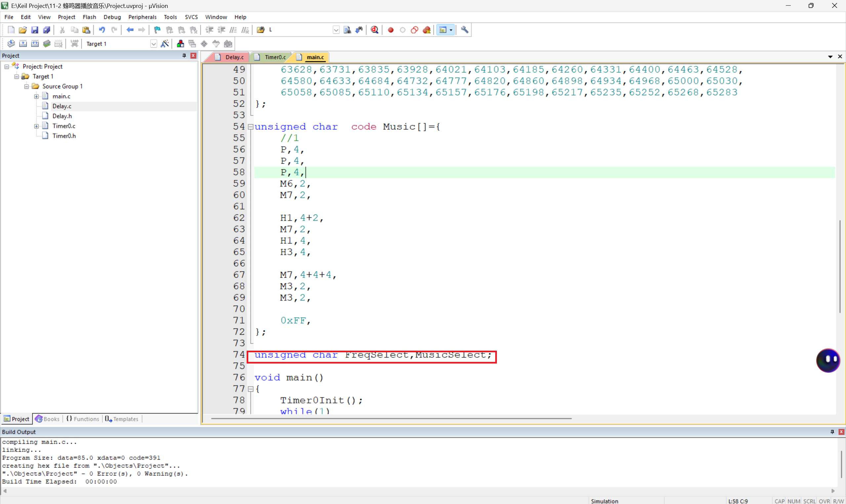Click the Rebuild all target files icon
846x504 pixels.
coord(35,44)
